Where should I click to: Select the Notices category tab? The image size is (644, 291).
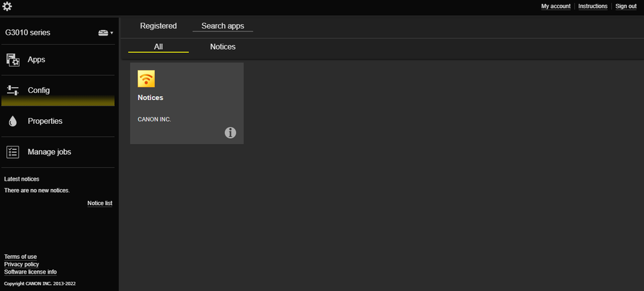[x=223, y=47]
